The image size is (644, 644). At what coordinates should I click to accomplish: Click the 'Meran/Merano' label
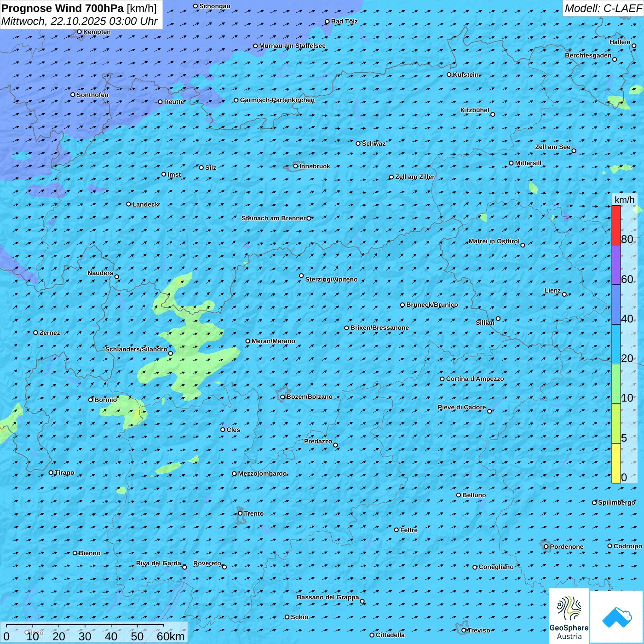pos(273,341)
